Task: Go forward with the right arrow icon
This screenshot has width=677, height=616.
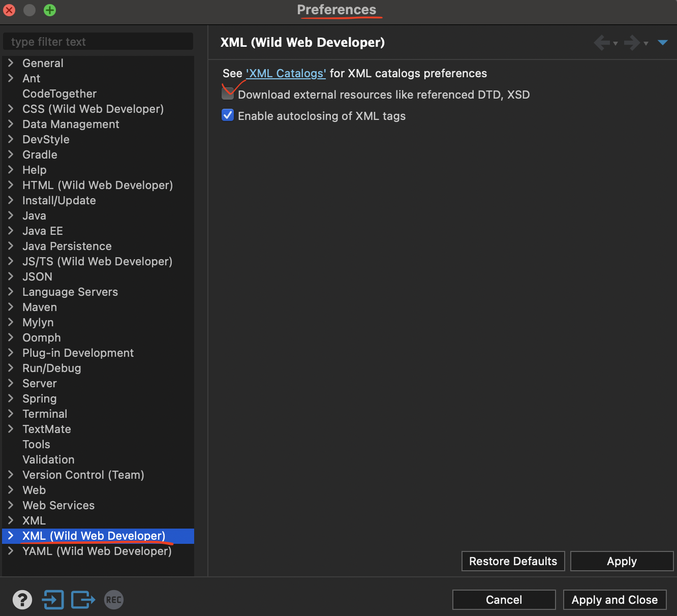Action: click(632, 43)
